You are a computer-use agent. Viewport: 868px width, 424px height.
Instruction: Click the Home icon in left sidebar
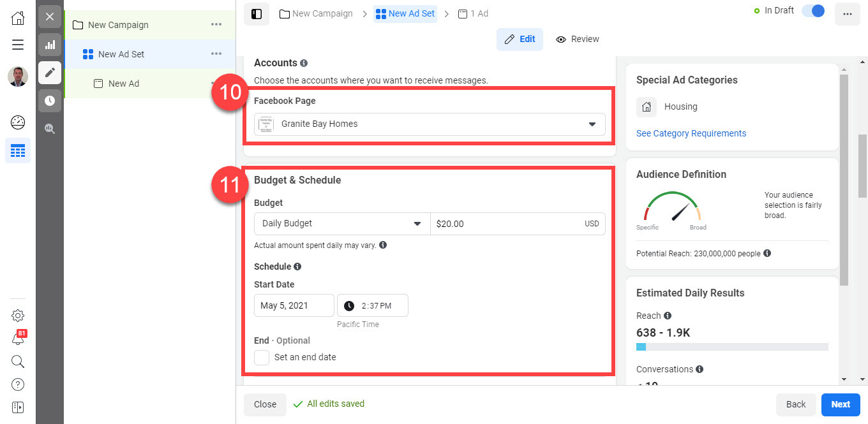pyautogui.click(x=18, y=18)
